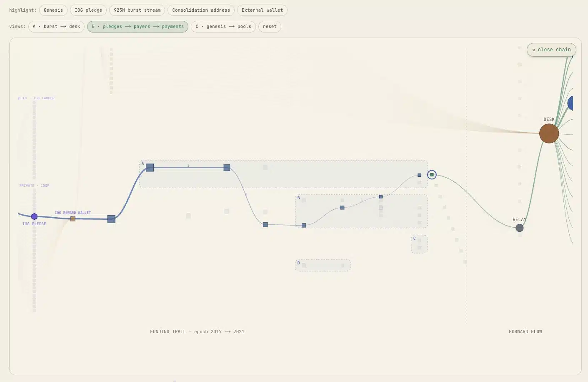Viewport: 588px width, 382px height.
Task: Select the third blue square node in group B
Action: tap(380, 196)
